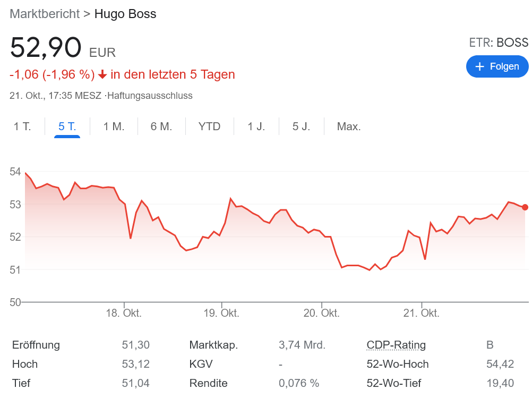
Task: Click the blue Folgen button
Action: tap(497, 66)
